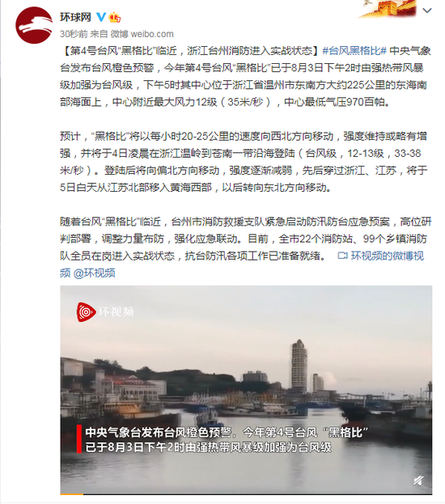Open the 环球网 account name link
The image size is (445, 504).
point(75,17)
